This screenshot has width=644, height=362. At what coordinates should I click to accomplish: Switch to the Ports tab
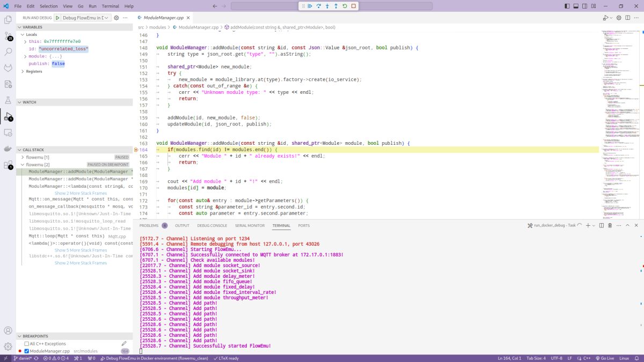tap(304, 226)
